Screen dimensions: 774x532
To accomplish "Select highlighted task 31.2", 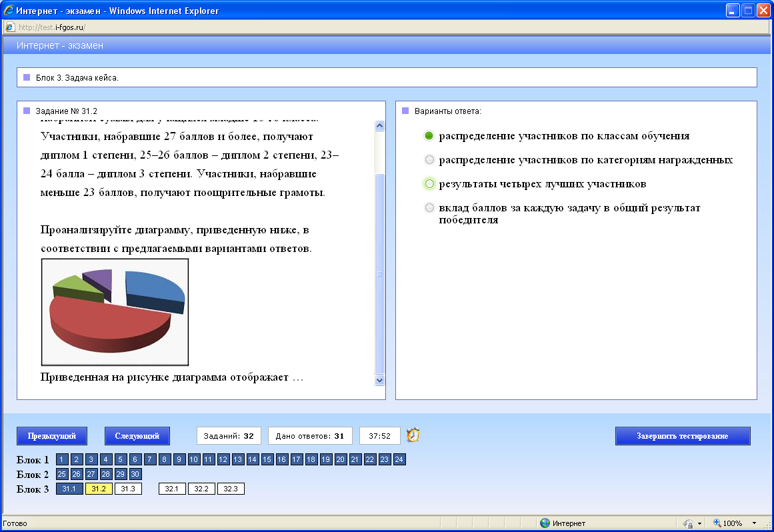I will point(99,489).
